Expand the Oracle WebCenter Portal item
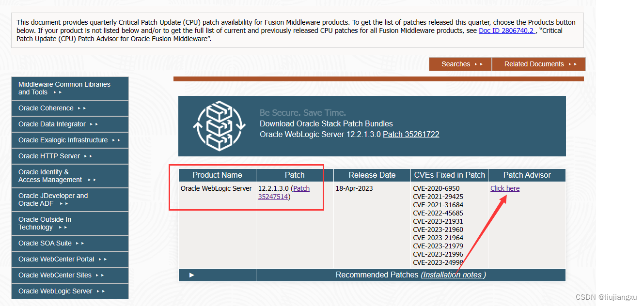The height and width of the screenshot is (306, 644). (x=70, y=259)
